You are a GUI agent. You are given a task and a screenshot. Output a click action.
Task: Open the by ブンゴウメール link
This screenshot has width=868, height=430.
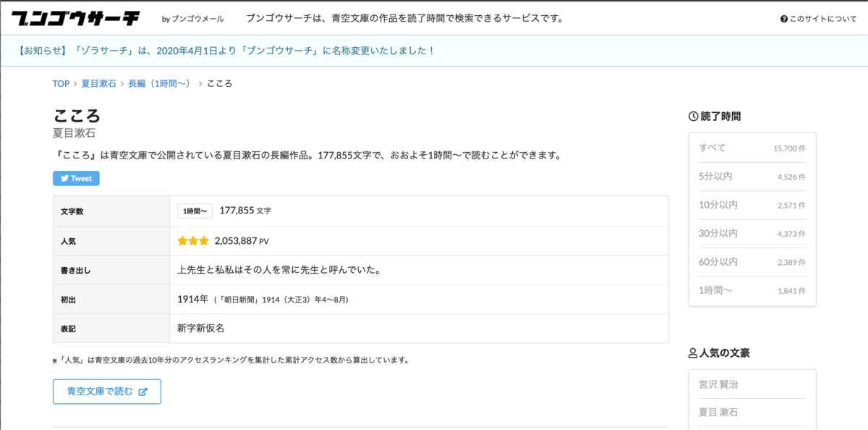193,19
